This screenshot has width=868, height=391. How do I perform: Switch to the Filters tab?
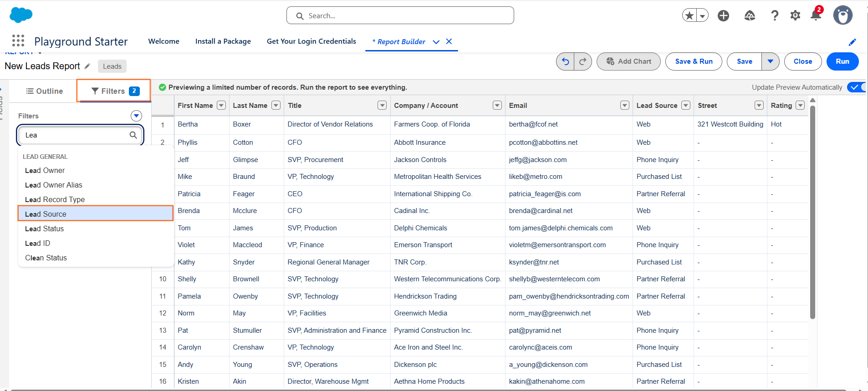(114, 91)
